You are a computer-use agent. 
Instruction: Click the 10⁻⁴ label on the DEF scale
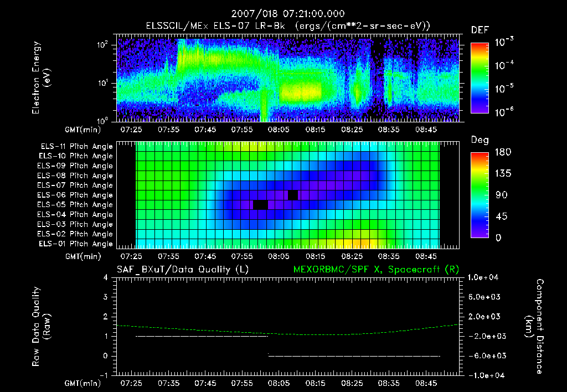coord(504,65)
